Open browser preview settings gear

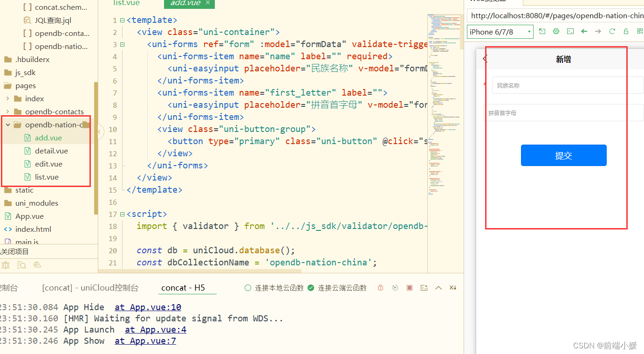tap(556, 31)
